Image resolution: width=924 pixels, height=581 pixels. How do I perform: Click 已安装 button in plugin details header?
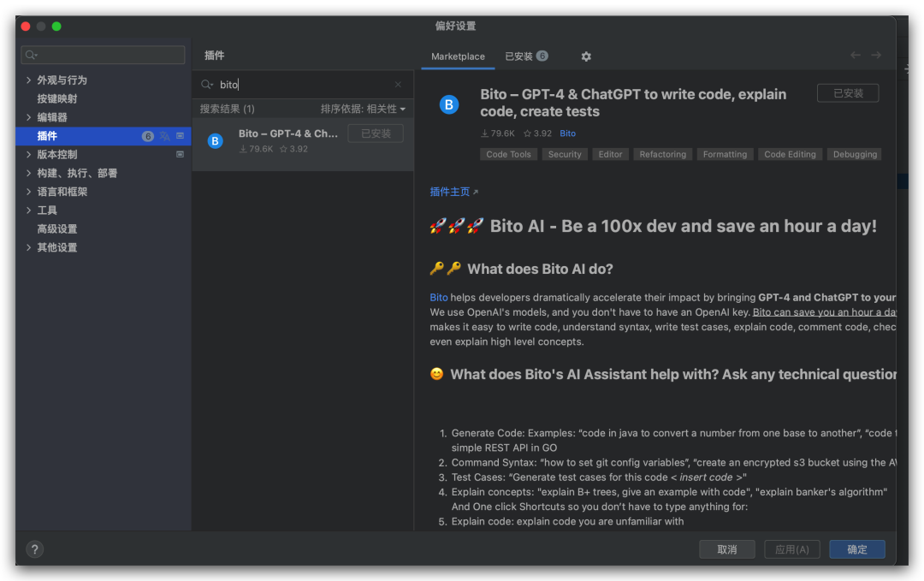[x=848, y=93]
